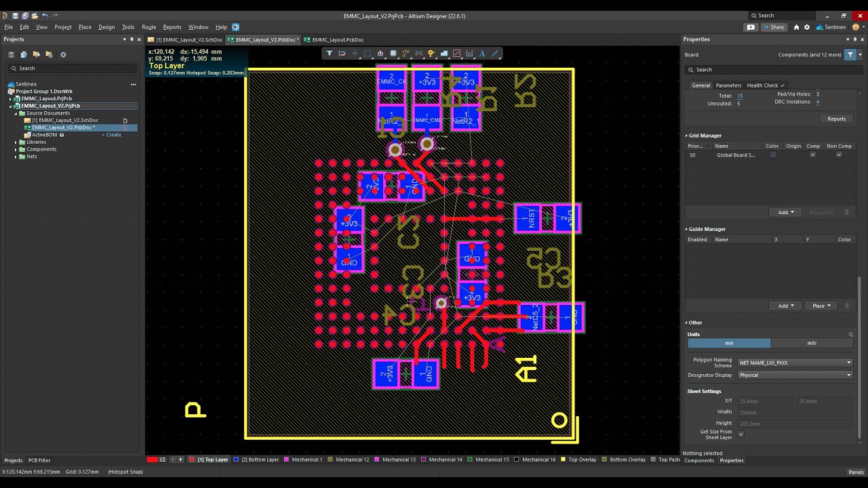Viewport: 868px width, 488px height.
Task: Click the notifications comment icon
Action: pyautogui.click(x=751, y=27)
